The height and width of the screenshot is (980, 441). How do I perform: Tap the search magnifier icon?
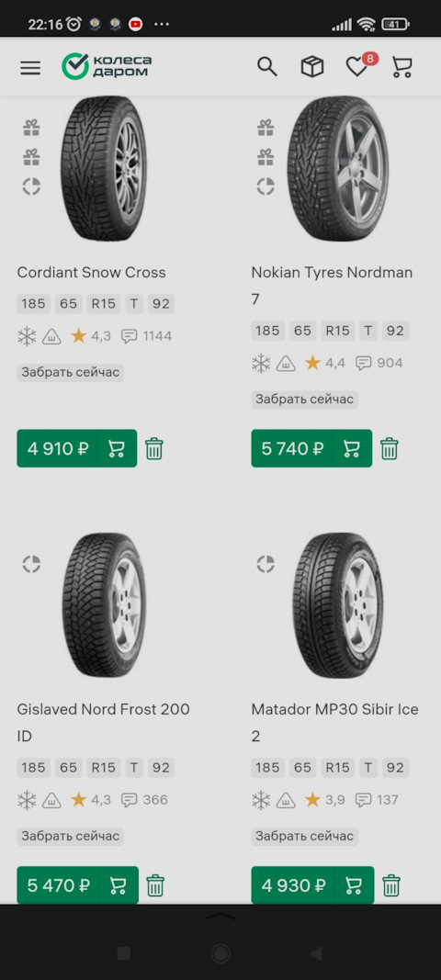point(267,66)
